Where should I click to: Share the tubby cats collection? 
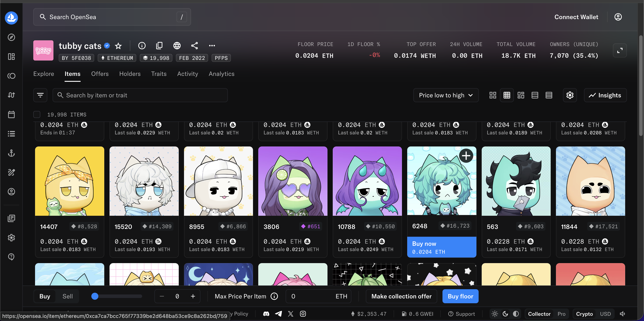(x=195, y=46)
